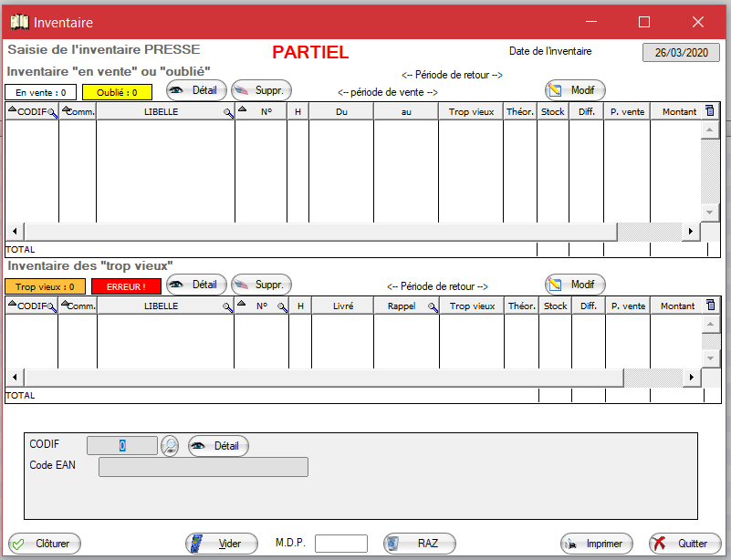The height and width of the screenshot is (560, 731).
Task: Select the red 'ERREUR !' indicator
Action: point(126,286)
